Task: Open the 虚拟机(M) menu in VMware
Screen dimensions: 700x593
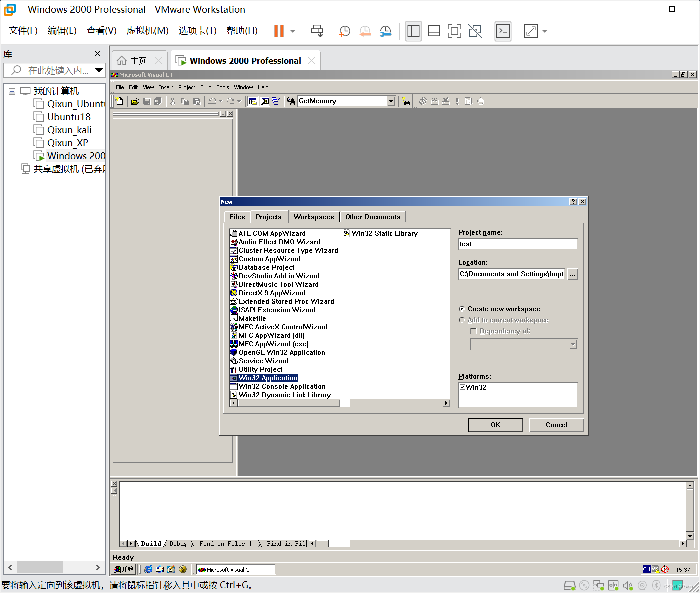Action: (148, 31)
